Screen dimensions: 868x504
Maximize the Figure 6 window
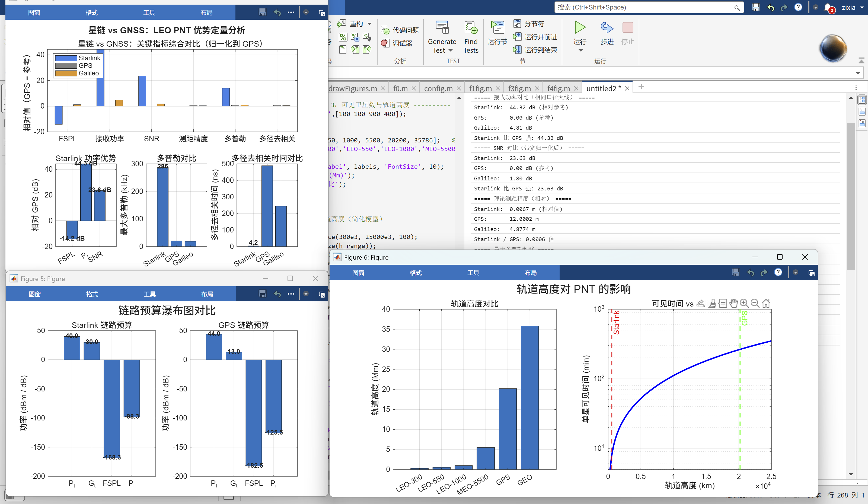tap(780, 257)
